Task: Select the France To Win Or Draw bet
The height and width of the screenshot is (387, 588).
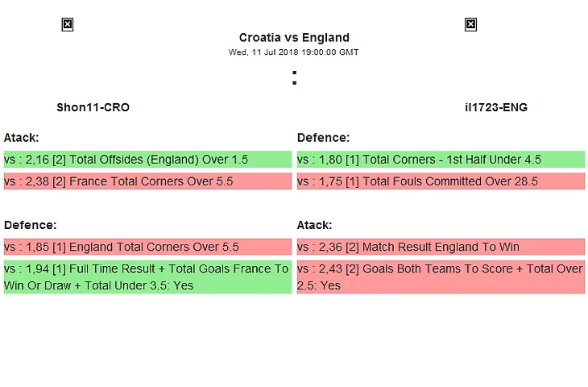Action: pyautogui.click(x=147, y=277)
